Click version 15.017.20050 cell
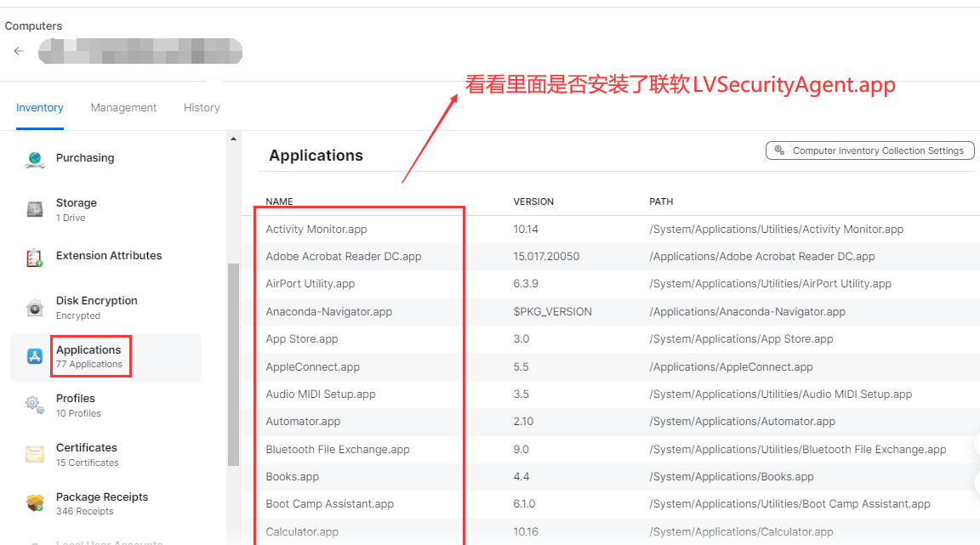The height and width of the screenshot is (545, 980). tap(546, 256)
